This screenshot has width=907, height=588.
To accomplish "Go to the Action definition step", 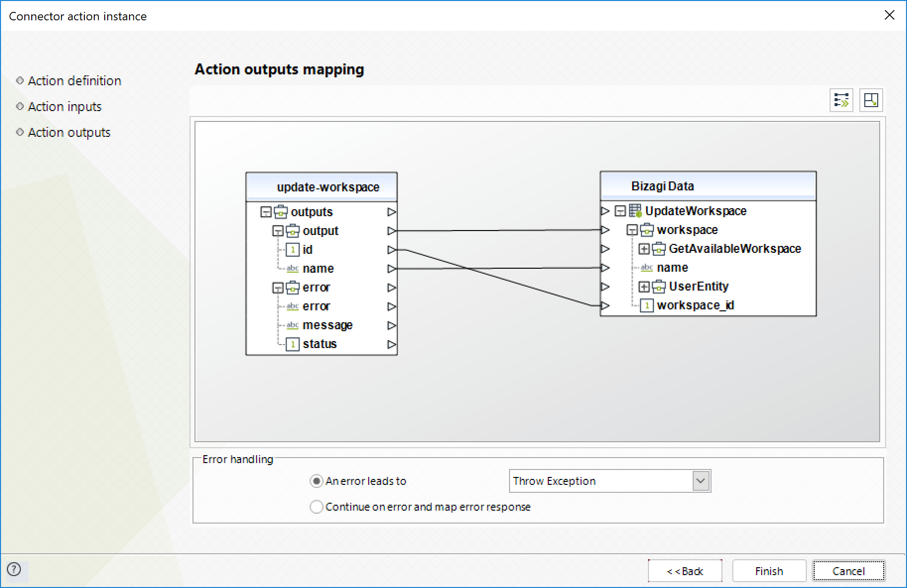I will 74,81.
